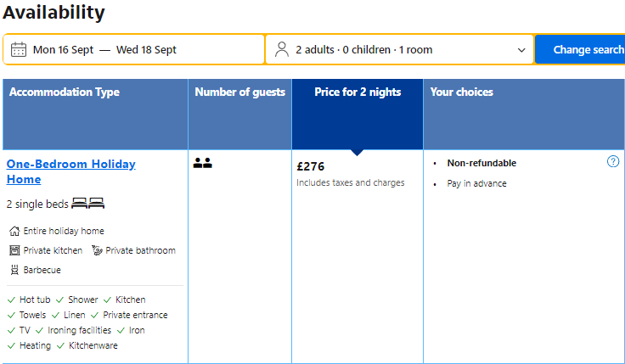
Task: Expand the guests and rooms dropdown chevron
Action: tap(521, 50)
